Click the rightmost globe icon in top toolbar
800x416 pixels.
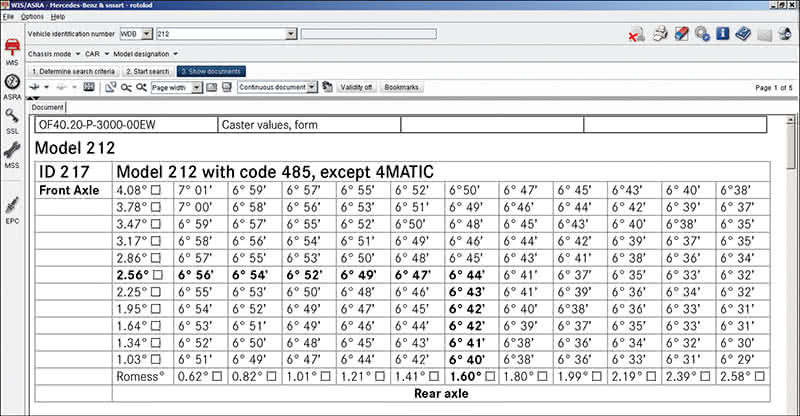(x=785, y=34)
